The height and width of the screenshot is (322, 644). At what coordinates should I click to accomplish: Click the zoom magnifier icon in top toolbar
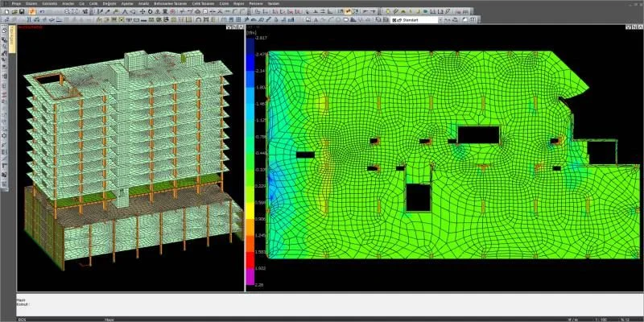(66, 11)
